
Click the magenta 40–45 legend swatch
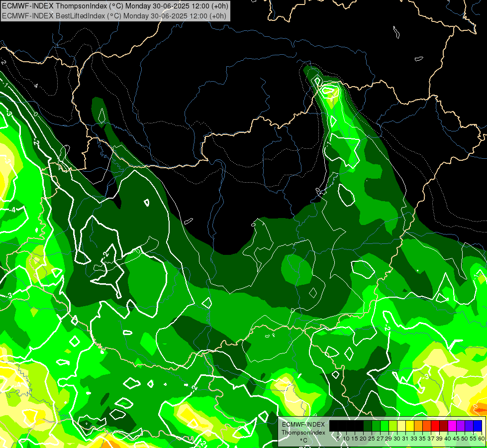pyautogui.click(x=452, y=426)
